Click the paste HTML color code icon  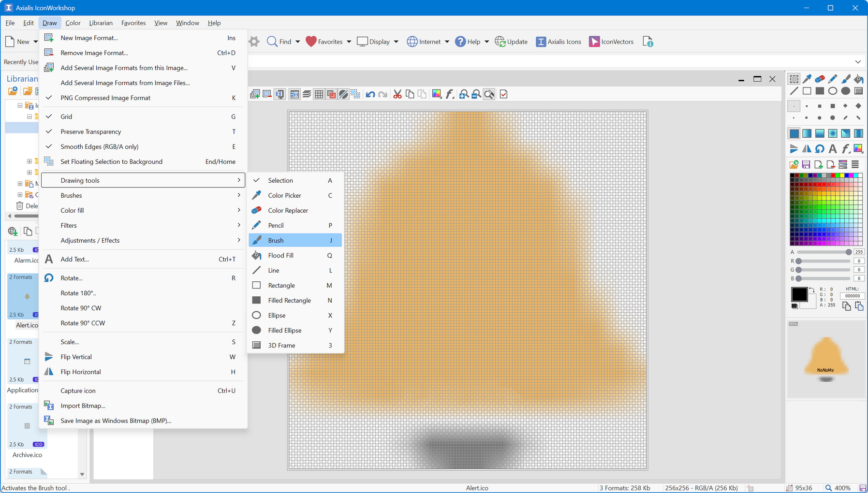(x=859, y=306)
